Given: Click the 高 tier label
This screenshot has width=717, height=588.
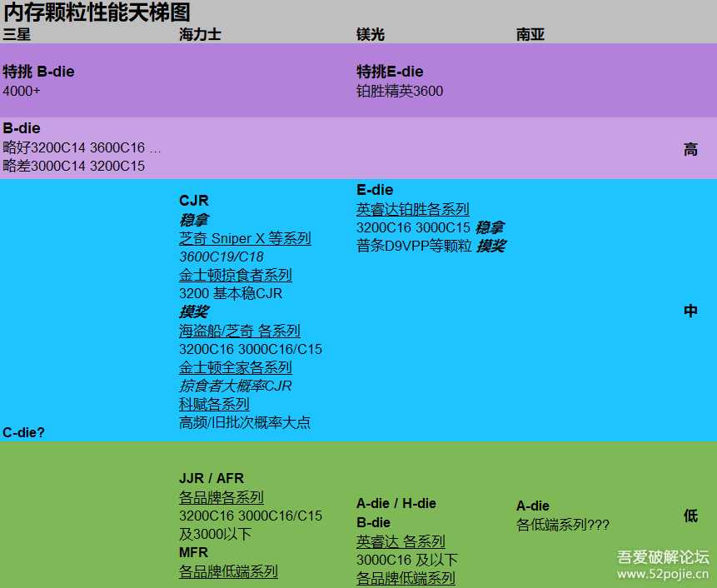Looking at the screenshot, I should coord(690,150).
